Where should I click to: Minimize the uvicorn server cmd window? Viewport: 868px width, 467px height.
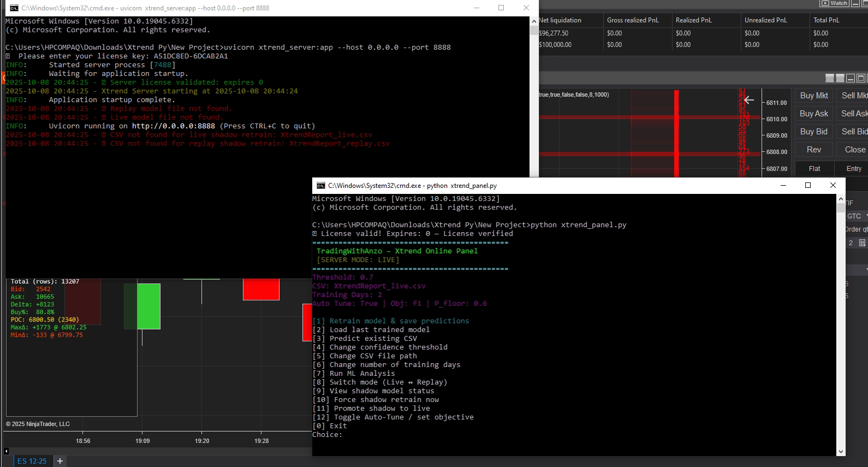pyautogui.click(x=477, y=8)
